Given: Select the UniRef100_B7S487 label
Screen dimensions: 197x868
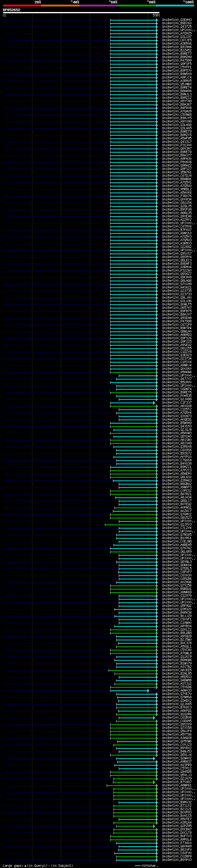Looking at the screenshot, I should pyautogui.click(x=177, y=782).
